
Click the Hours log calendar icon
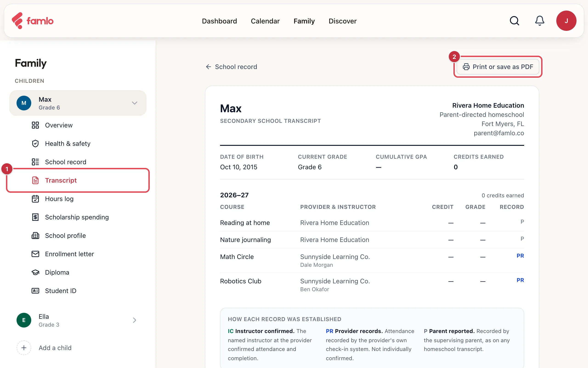coord(35,198)
